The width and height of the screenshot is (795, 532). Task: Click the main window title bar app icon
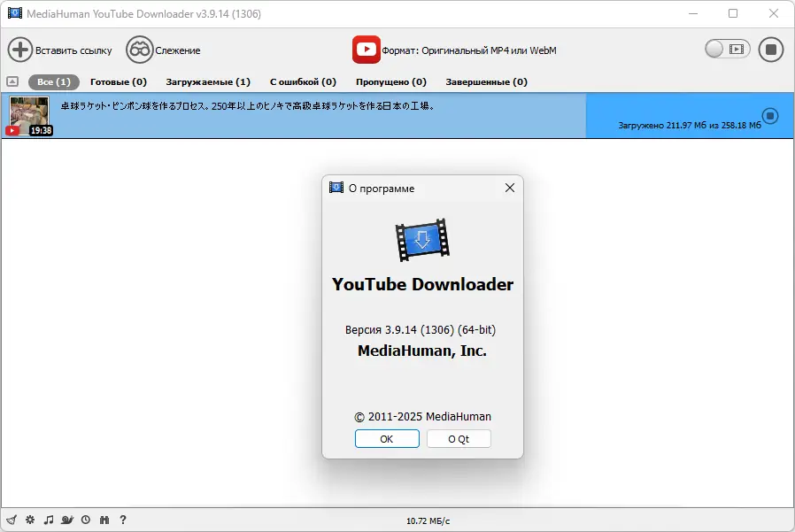pos(15,13)
